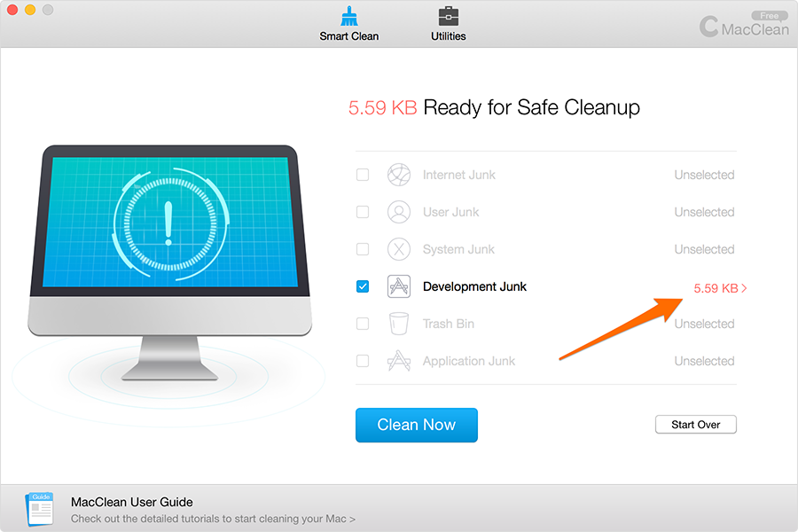This screenshot has width=798, height=532.
Task: Click the Application Junk icon
Action: tap(398, 361)
